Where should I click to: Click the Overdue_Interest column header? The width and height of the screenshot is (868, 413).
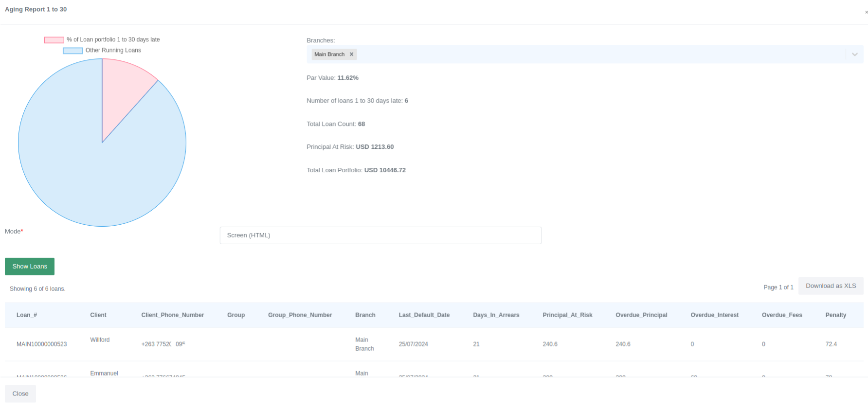pyautogui.click(x=714, y=315)
